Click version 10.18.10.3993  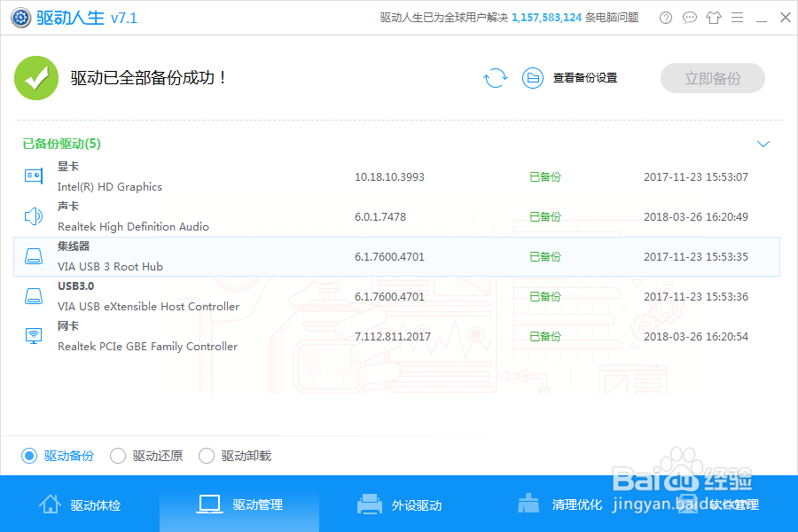point(389,177)
